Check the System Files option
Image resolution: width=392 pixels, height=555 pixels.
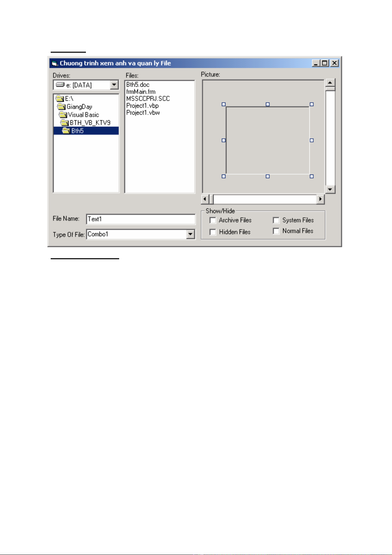(x=276, y=220)
